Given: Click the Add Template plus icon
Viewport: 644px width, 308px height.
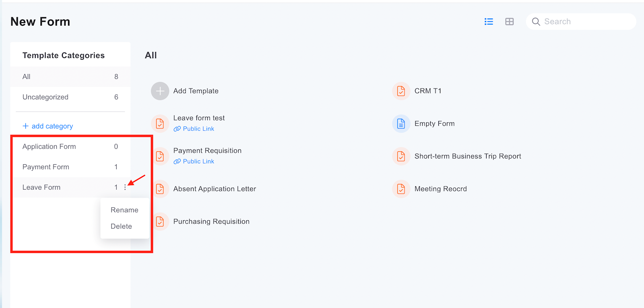Looking at the screenshot, I should click(160, 91).
